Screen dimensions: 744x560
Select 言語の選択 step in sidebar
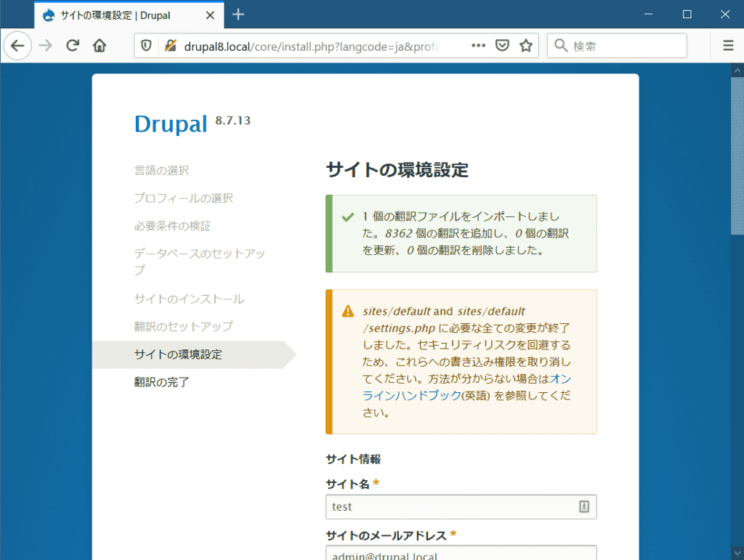[x=162, y=170]
